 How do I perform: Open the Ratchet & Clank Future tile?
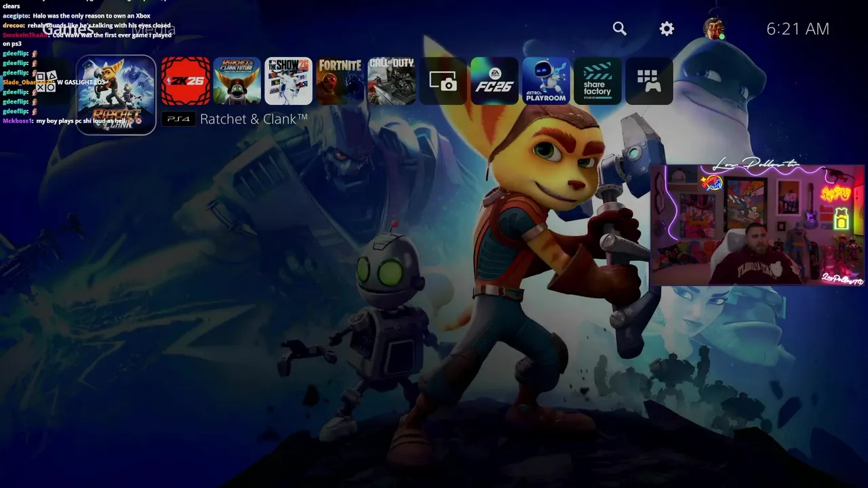pos(237,81)
